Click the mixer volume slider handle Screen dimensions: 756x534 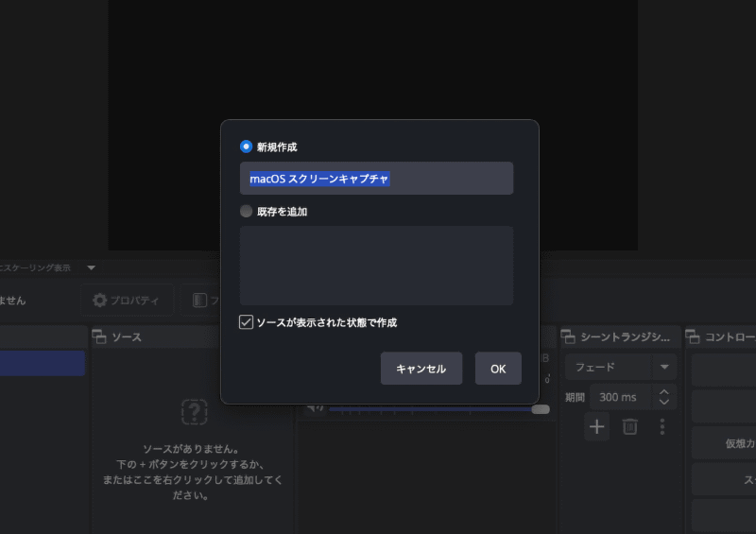point(541,409)
